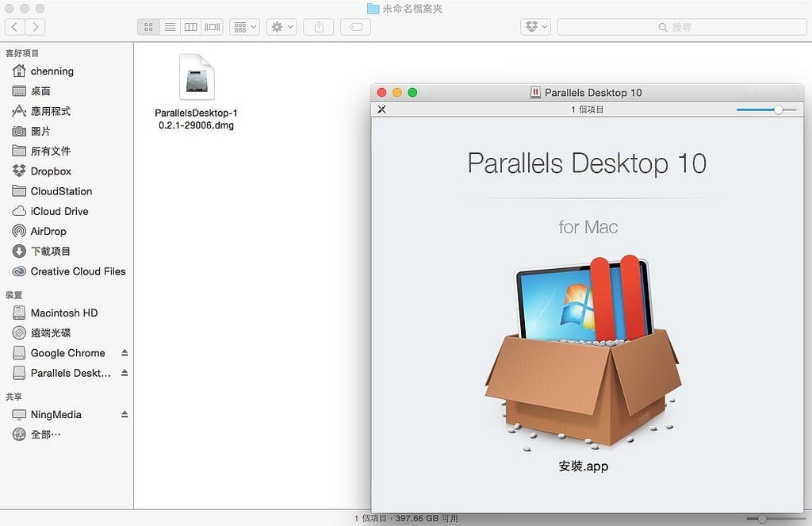The image size is (812, 526).
Task: Click the 未命名檔案夾 folder title icon
Action: [373, 9]
